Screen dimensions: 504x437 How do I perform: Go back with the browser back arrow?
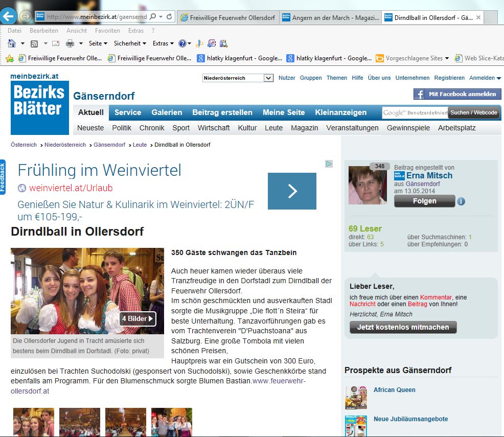(x=8, y=16)
